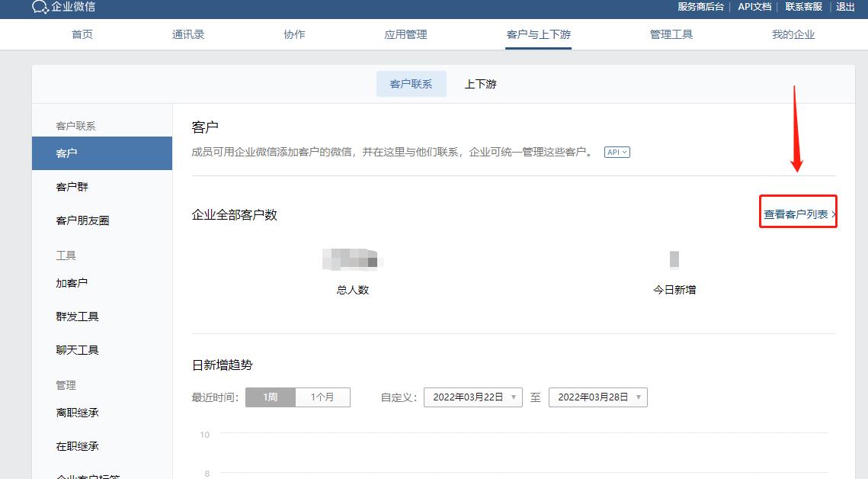
Task: Open start date picker 2022年03月22日
Action: 472,397
